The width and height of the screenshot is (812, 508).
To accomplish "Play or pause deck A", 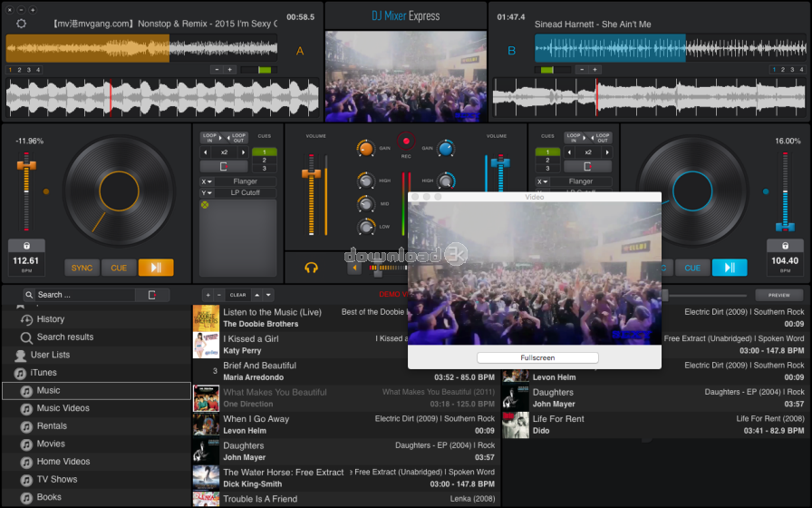I will point(156,268).
